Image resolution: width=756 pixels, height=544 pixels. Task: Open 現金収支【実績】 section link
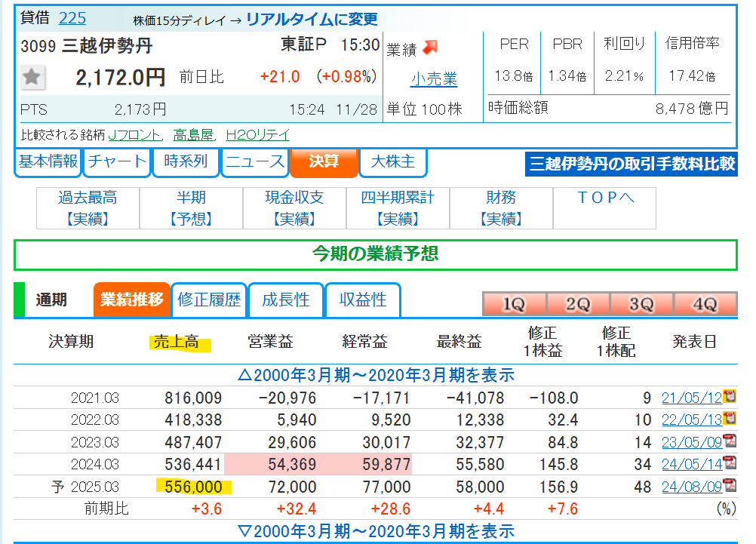pos(294,207)
